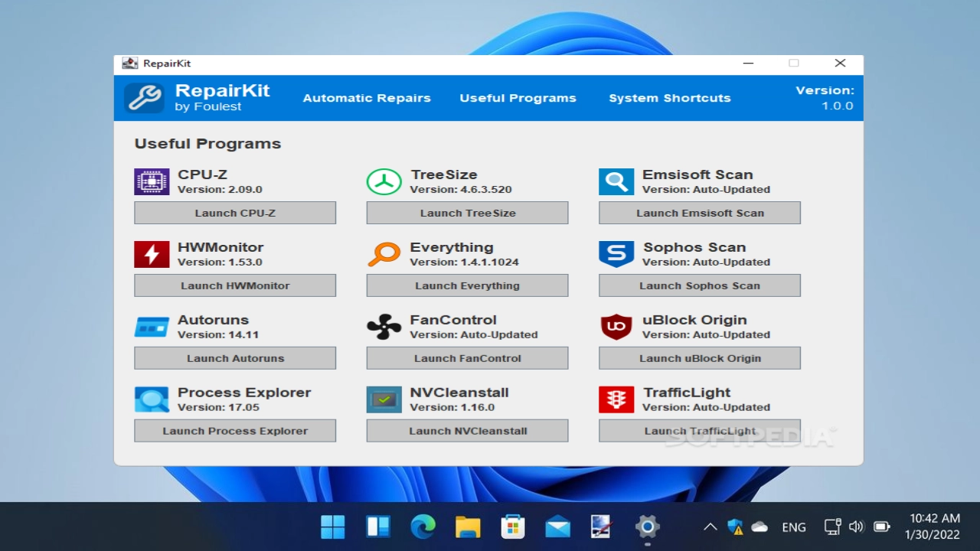Click the Emsisoft Scan magnifier icon

tap(616, 181)
